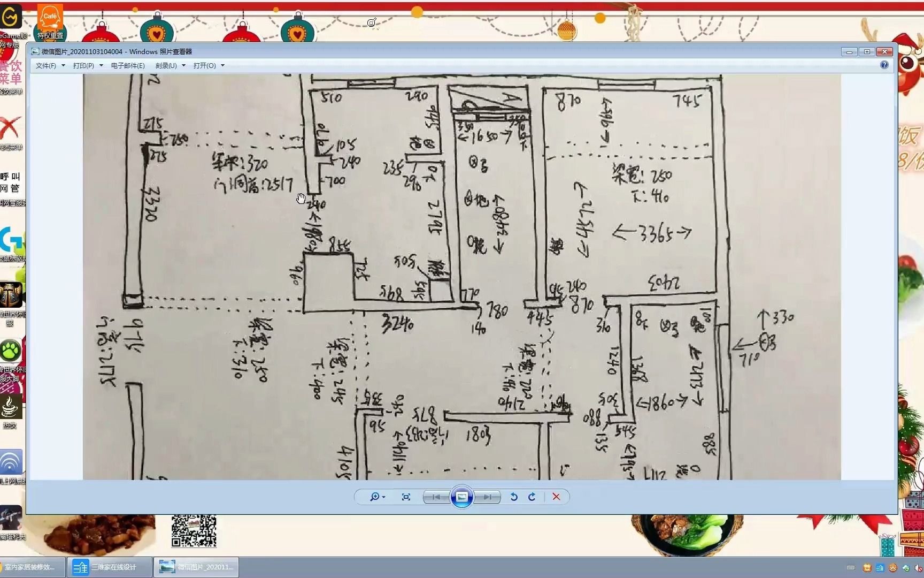Image resolution: width=924 pixels, height=578 pixels.
Task: Click the touch keyboard icon in system tray
Action: click(851, 567)
